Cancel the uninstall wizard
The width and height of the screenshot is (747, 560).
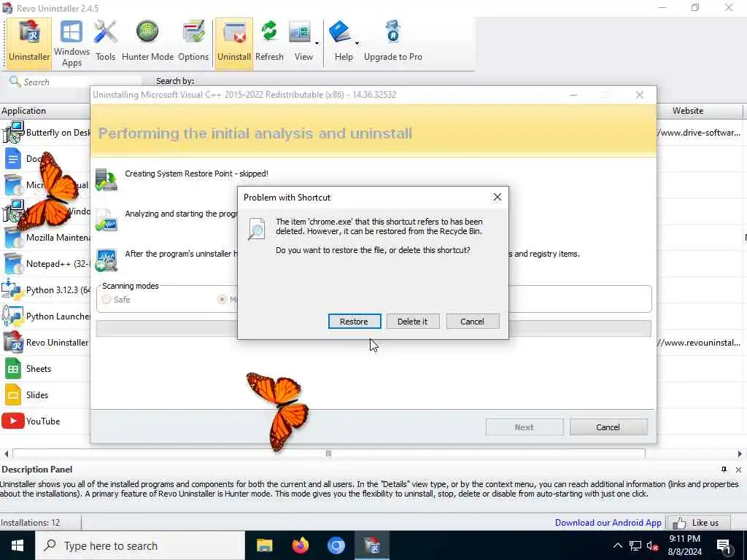[x=608, y=427]
